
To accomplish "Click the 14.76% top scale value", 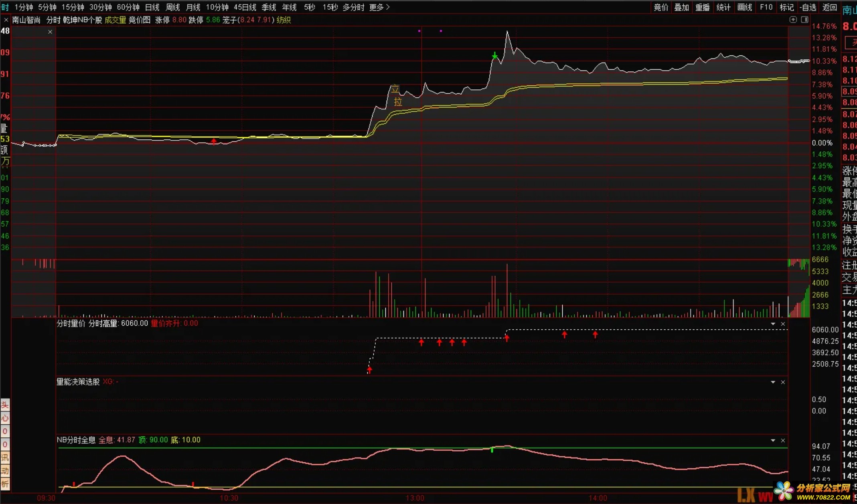I will tap(824, 26).
